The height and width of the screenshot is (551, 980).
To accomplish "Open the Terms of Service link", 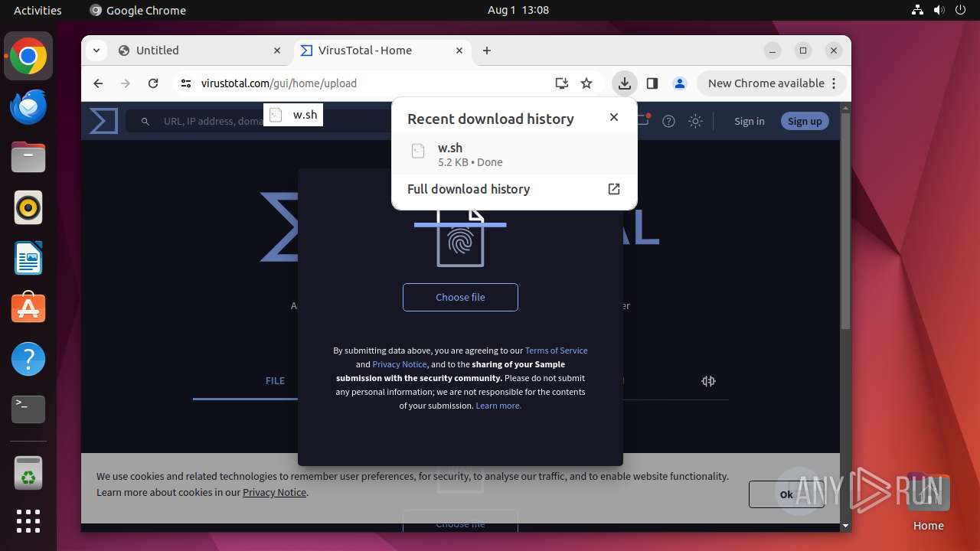I will [x=556, y=350].
